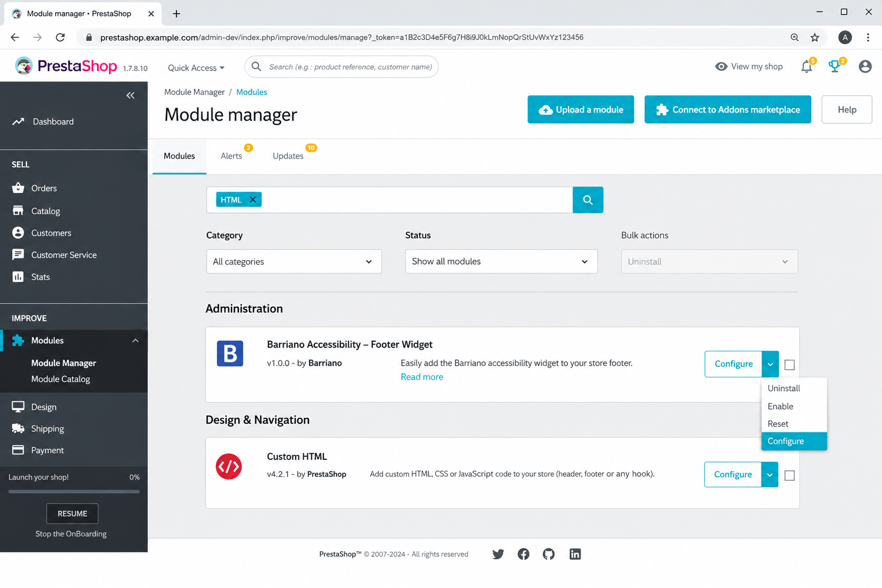Remove the HTML search tag
The image size is (882, 588).
coord(253,200)
